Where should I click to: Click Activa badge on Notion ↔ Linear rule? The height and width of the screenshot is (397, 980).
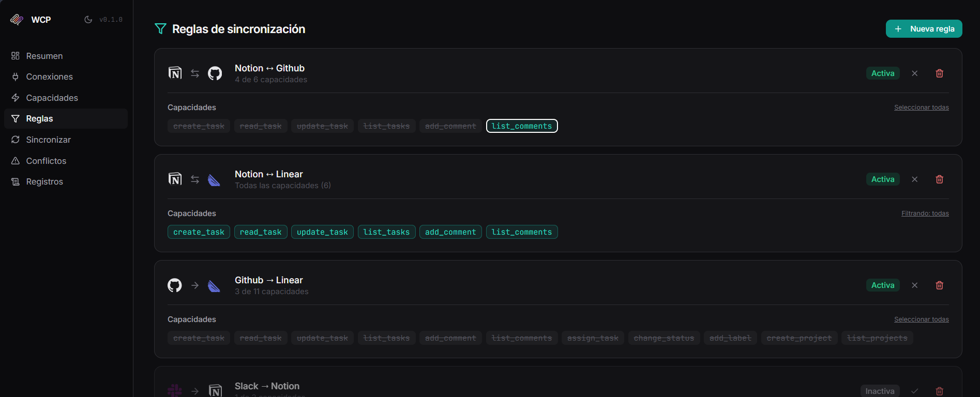point(883,179)
